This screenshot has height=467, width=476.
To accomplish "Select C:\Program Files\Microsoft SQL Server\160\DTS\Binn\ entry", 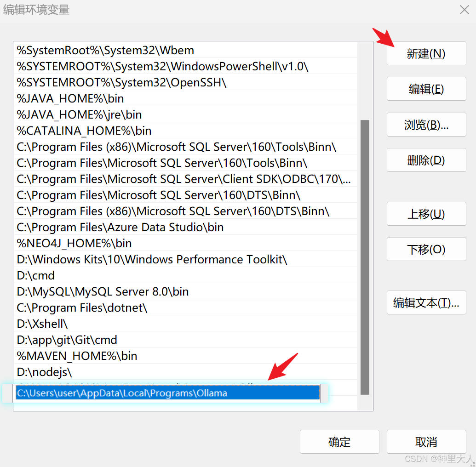I will (x=185, y=195).
